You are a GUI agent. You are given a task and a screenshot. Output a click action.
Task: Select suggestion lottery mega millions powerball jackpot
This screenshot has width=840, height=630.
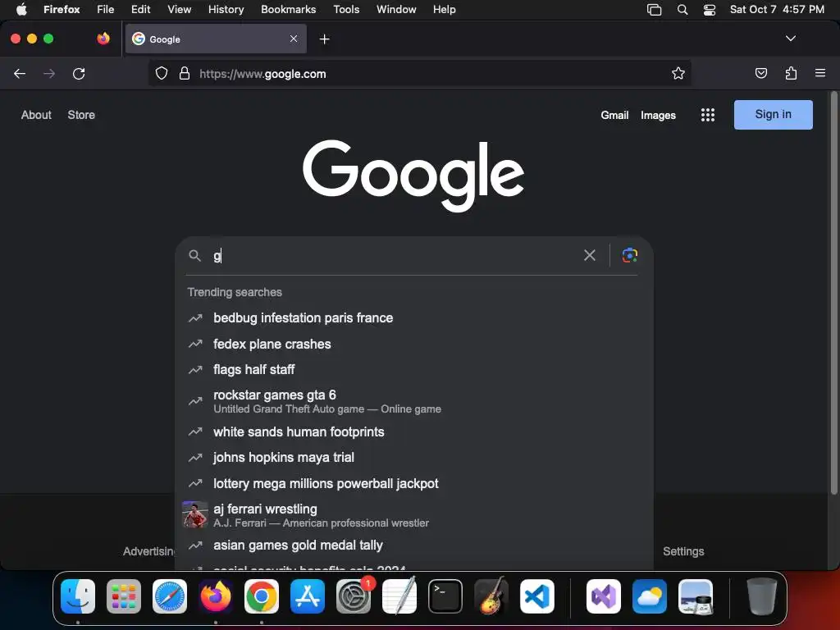point(413,483)
